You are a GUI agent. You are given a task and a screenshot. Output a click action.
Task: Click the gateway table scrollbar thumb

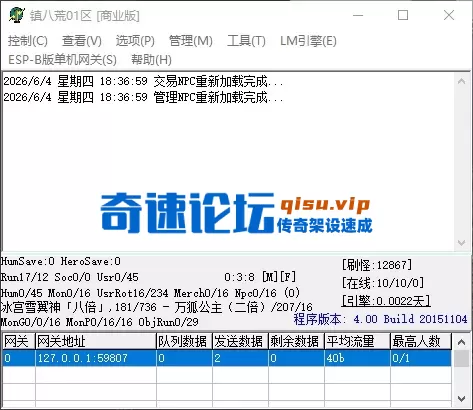(461, 358)
